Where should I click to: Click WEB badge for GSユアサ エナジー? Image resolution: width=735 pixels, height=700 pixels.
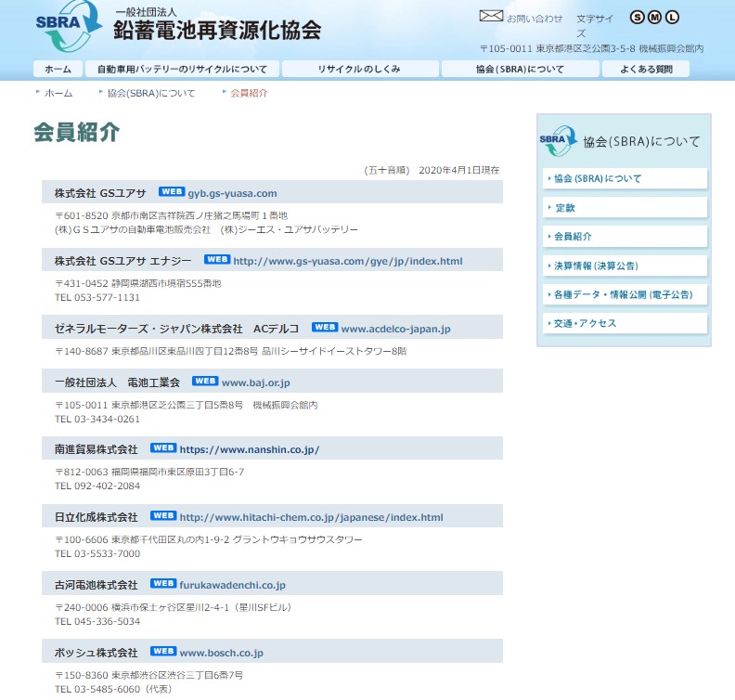[217, 259]
